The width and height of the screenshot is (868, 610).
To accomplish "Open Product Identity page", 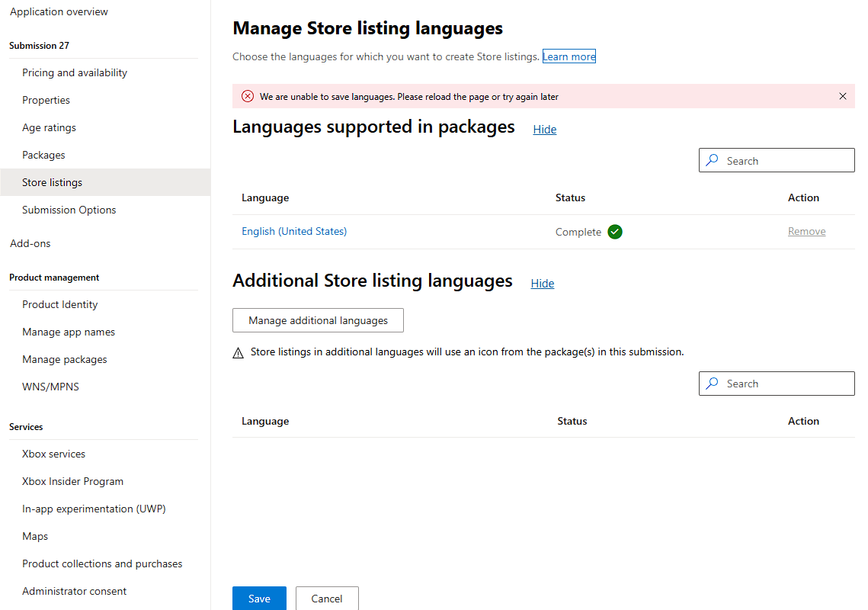I will tap(59, 304).
